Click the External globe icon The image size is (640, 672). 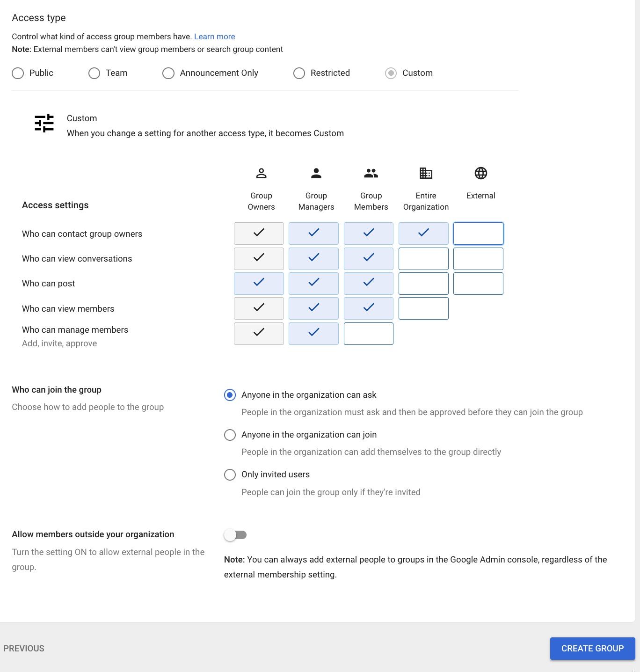(x=480, y=173)
